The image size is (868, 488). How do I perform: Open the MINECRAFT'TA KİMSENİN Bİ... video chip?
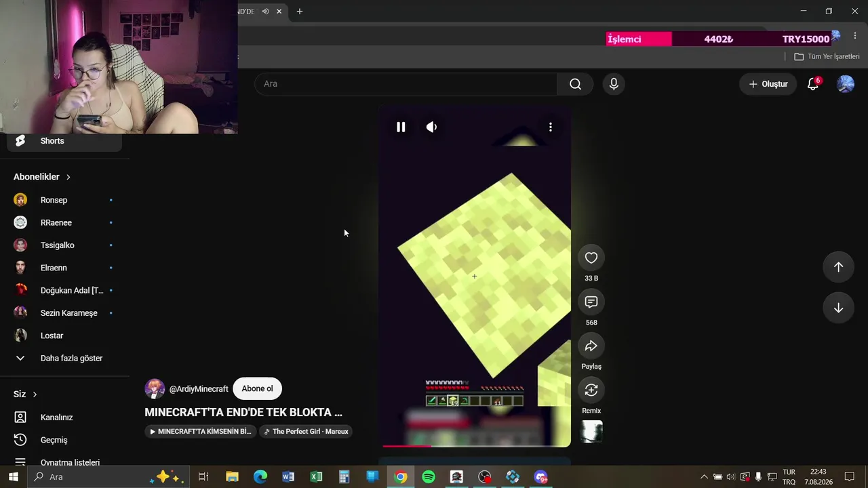coord(201,431)
